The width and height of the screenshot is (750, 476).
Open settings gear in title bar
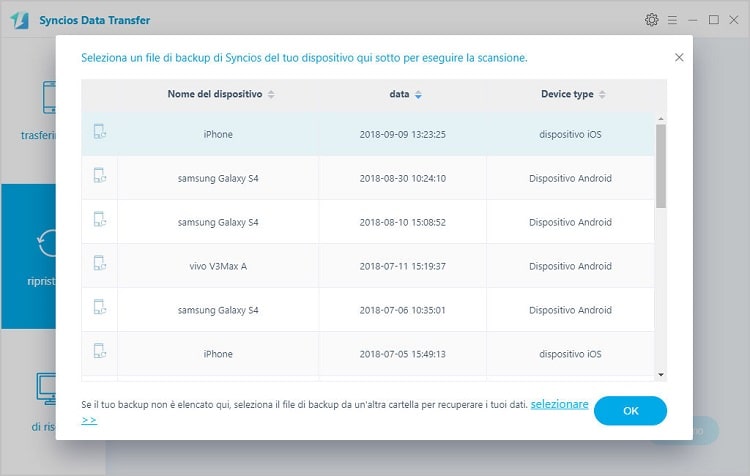pyautogui.click(x=651, y=20)
